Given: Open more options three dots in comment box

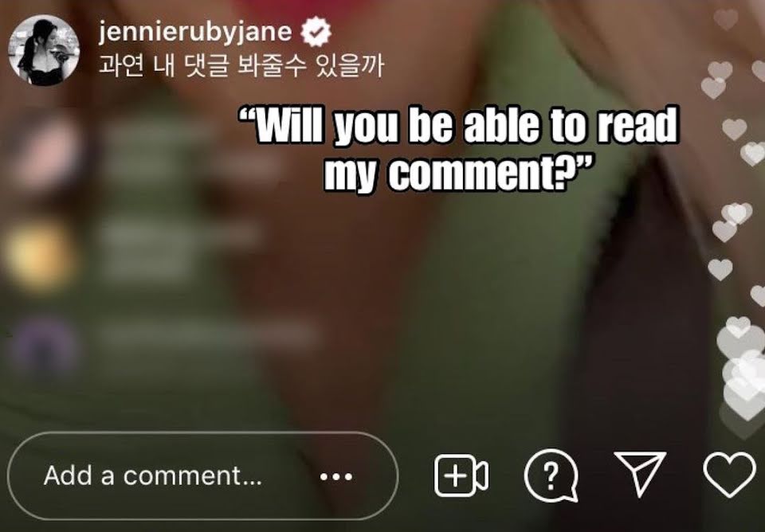Looking at the screenshot, I should 336,477.
